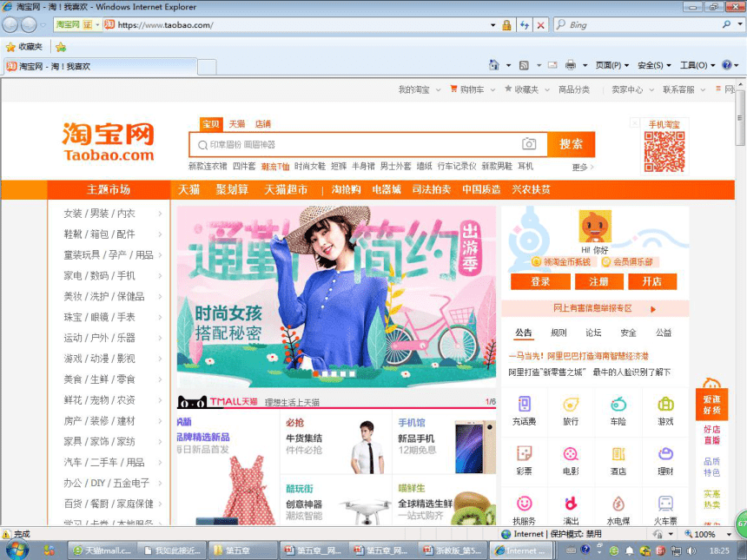Screen dimensions: 747x560
Task: Click the 车险 car insurance icon
Action: click(x=618, y=405)
